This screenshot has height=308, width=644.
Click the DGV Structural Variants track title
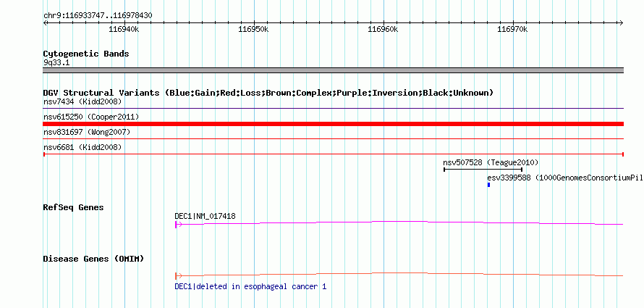268,93
